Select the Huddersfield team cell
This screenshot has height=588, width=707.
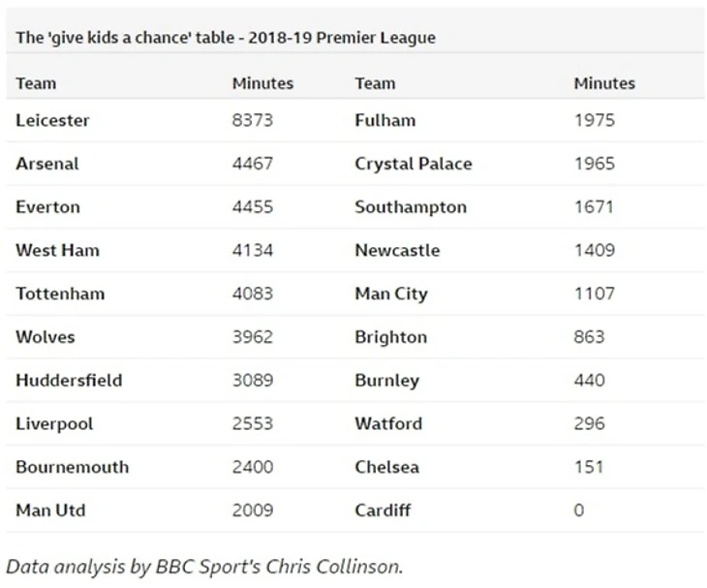pos(69,381)
